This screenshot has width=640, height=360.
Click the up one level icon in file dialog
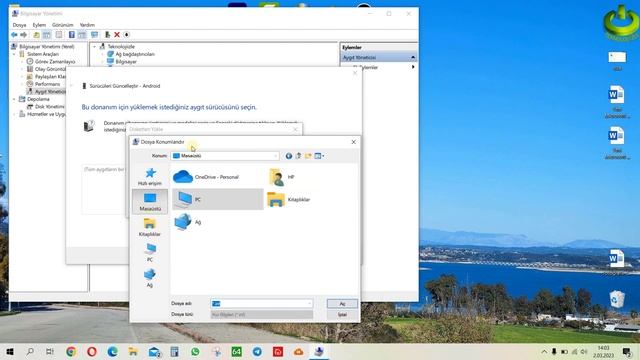(x=298, y=156)
